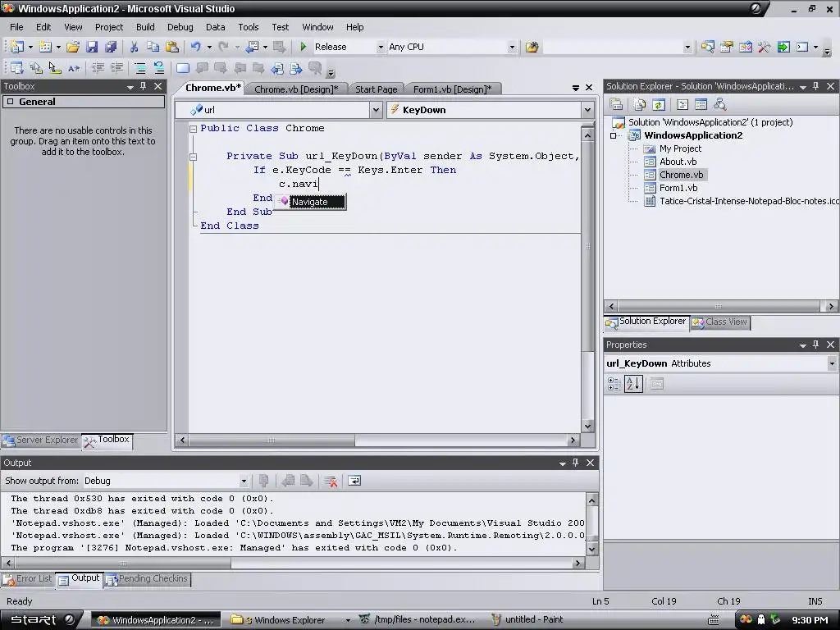
Task: Toggle a bookmark with the bookmark icon
Action: pos(183,68)
